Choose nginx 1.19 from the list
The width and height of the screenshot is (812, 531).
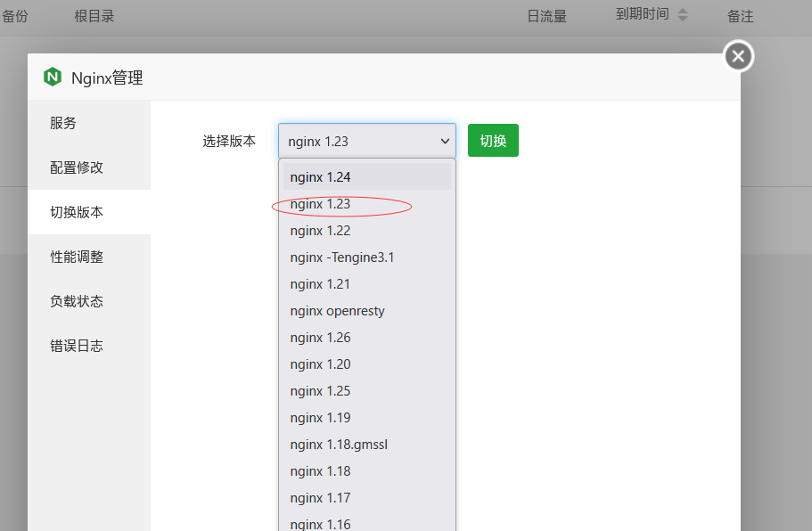point(367,418)
